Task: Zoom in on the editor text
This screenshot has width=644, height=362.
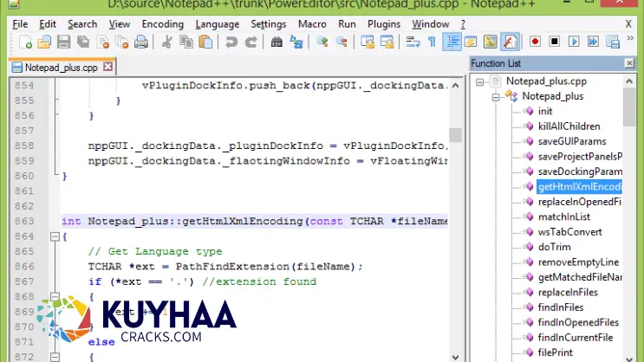Action: 322,42
